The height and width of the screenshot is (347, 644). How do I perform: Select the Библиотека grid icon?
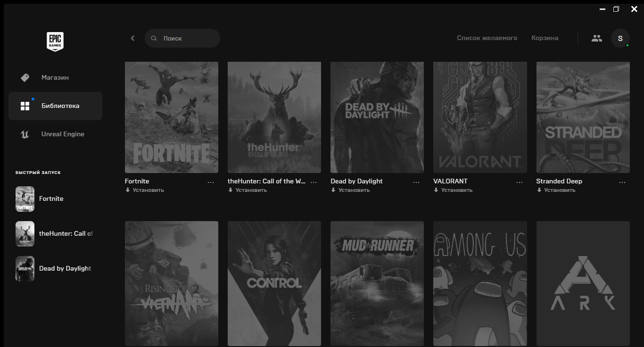pos(25,106)
